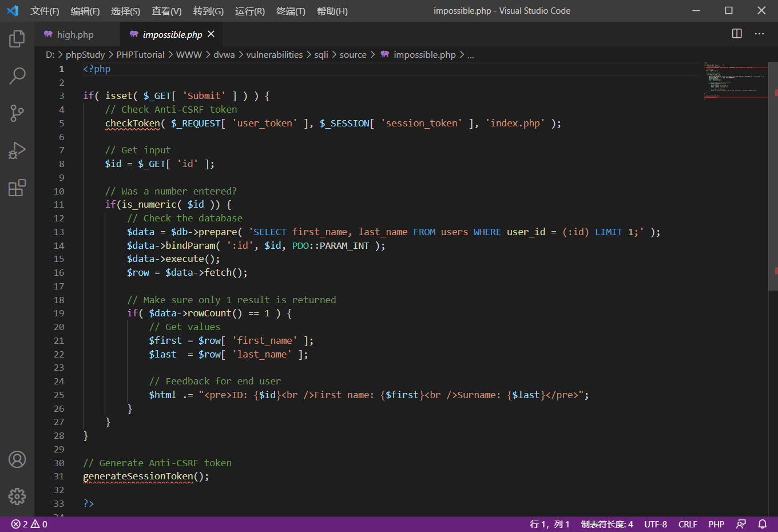Show errors and warnings problems panel

(x=29, y=524)
